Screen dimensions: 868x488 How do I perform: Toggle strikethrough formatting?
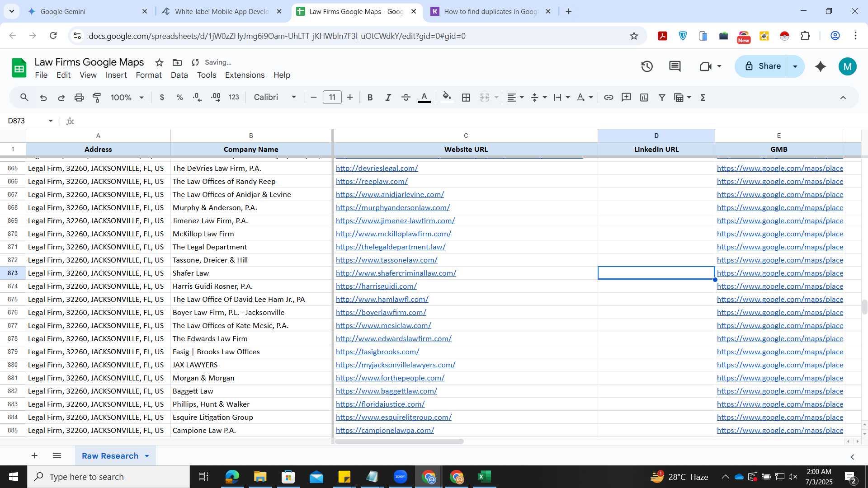[x=406, y=97]
